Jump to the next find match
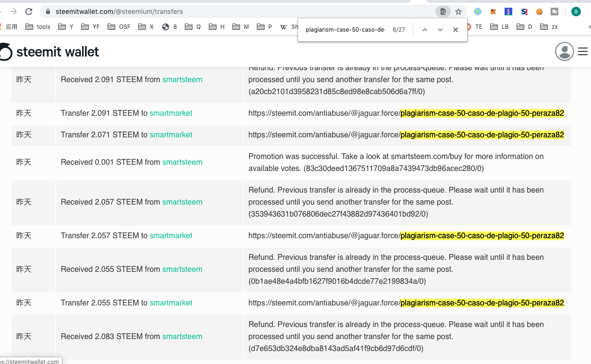Viewport: 591px width, 364px height. (x=440, y=30)
